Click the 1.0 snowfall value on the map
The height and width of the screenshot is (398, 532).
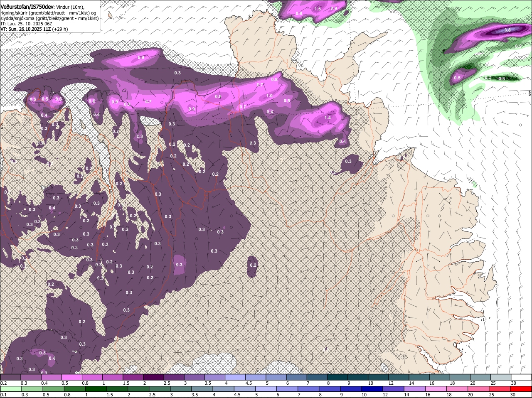[x=269, y=96]
